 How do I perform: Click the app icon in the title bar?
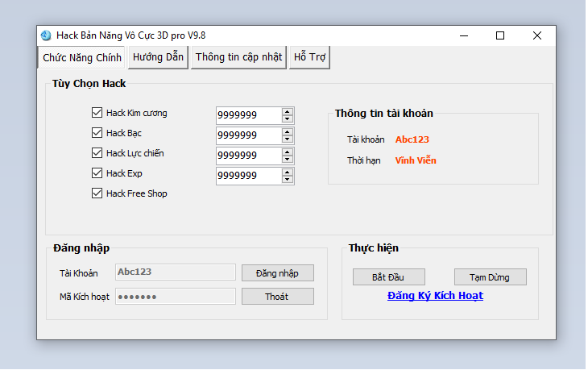(x=46, y=35)
